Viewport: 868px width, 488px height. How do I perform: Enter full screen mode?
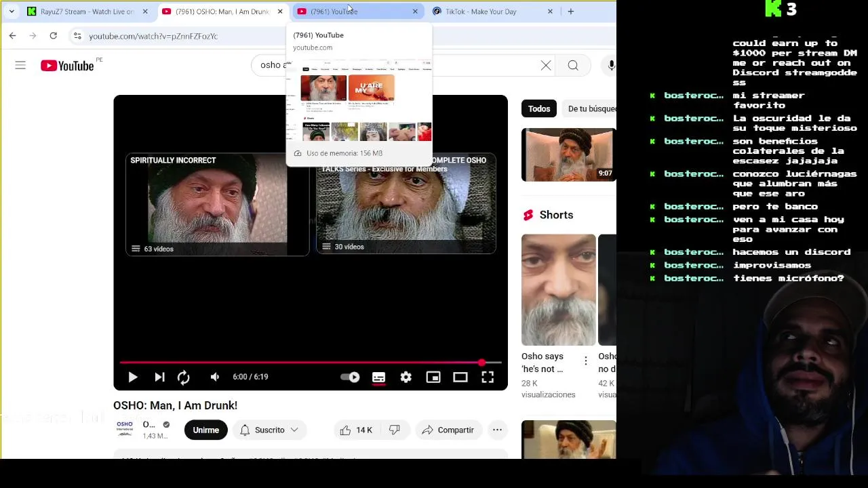click(488, 377)
